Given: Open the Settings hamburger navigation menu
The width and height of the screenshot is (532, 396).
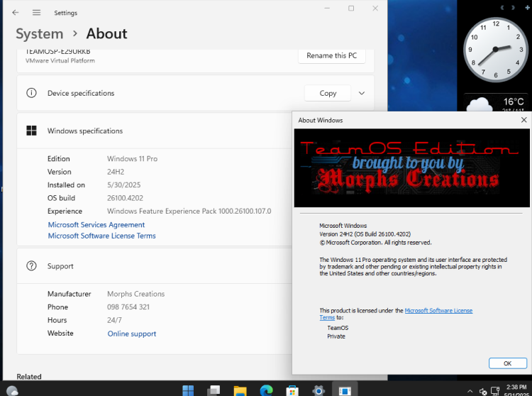Looking at the screenshot, I should (x=36, y=13).
